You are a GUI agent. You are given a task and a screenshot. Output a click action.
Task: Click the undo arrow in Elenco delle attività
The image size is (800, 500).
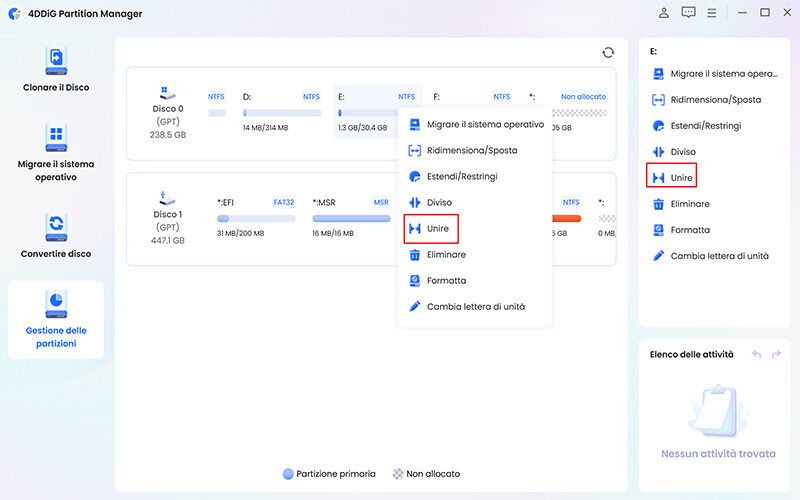coord(756,354)
